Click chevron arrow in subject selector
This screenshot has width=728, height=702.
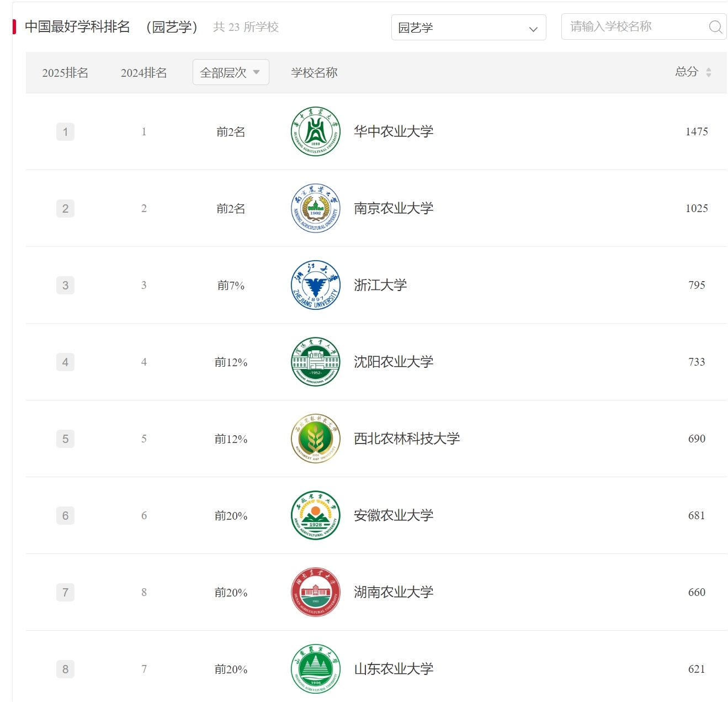tap(533, 29)
